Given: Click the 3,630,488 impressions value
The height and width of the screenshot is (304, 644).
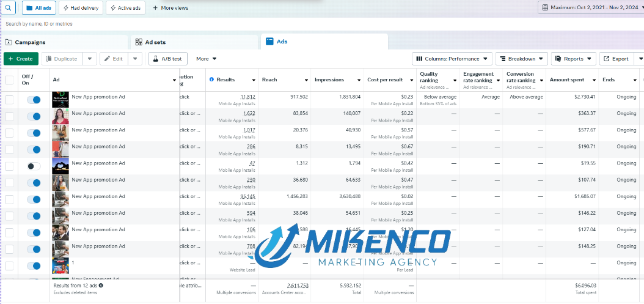Looking at the screenshot, I should [x=349, y=196].
